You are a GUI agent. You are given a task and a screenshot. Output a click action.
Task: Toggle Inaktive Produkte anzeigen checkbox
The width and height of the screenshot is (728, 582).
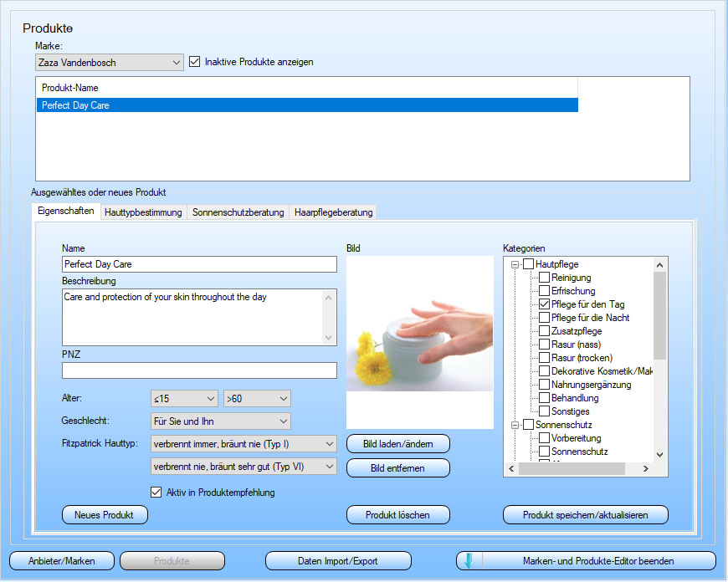tap(194, 62)
